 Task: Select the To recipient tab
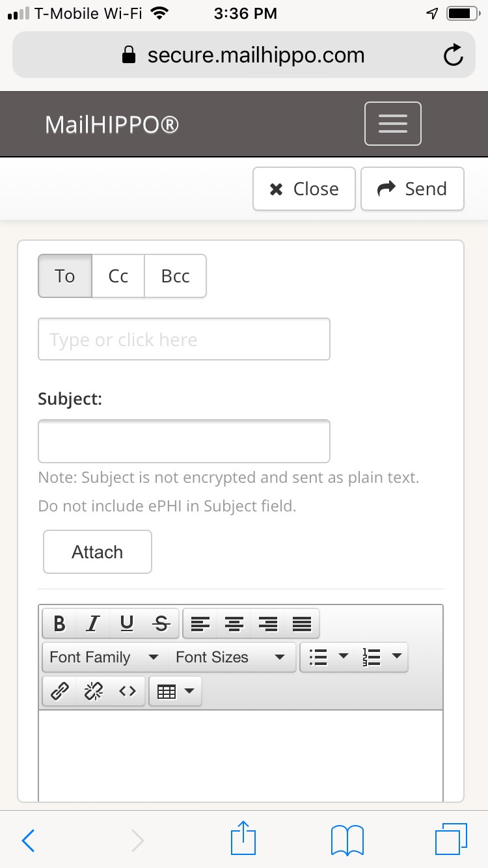click(x=64, y=276)
